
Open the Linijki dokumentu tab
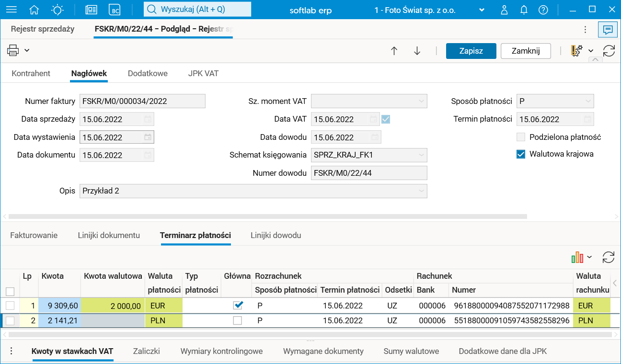pyautogui.click(x=109, y=235)
